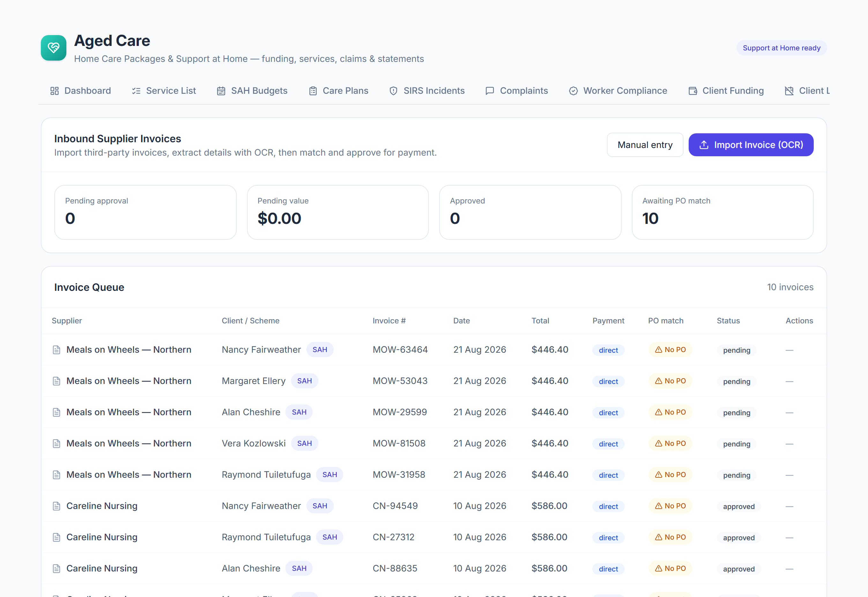
Task: Click warning No PO badge for CN-88635
Action: click(670, 569)
